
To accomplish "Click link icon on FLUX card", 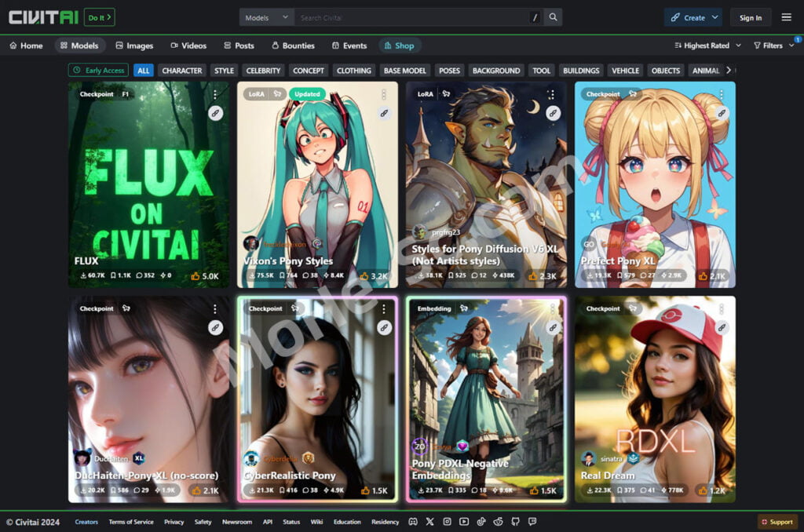I will click(x=215, y=113).
